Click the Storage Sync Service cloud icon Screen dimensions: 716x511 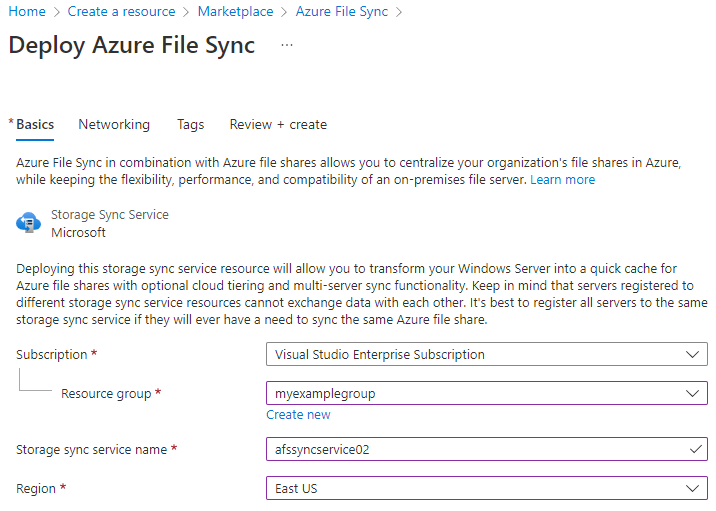tap(27, 223)
